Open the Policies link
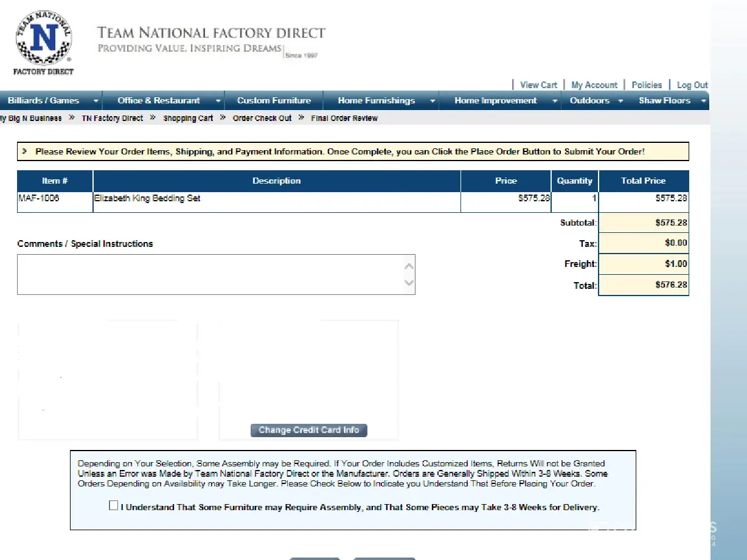Image resolution: width=747 pixels, height=560 pixels. [646, 85]
